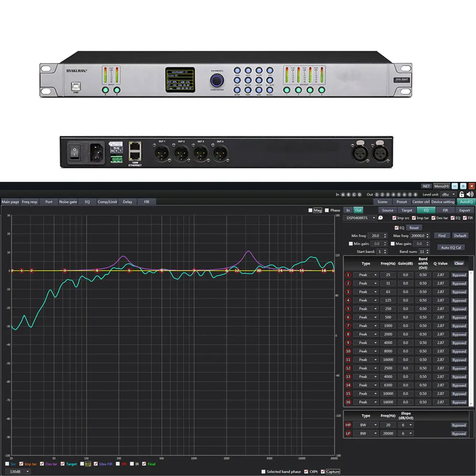Open the Noise gate tab
The width and height of the screenshot is (476, 476).
click(x=68, y=202)
